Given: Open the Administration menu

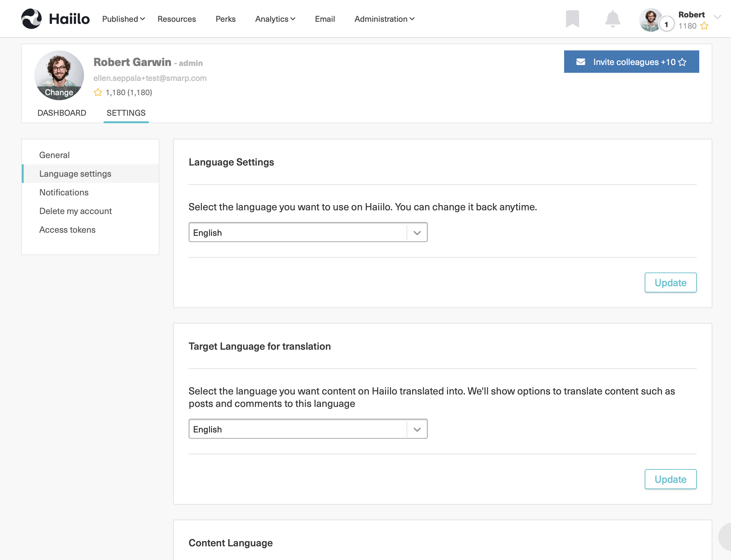Looking at the screenshot, I should point(384,19).
